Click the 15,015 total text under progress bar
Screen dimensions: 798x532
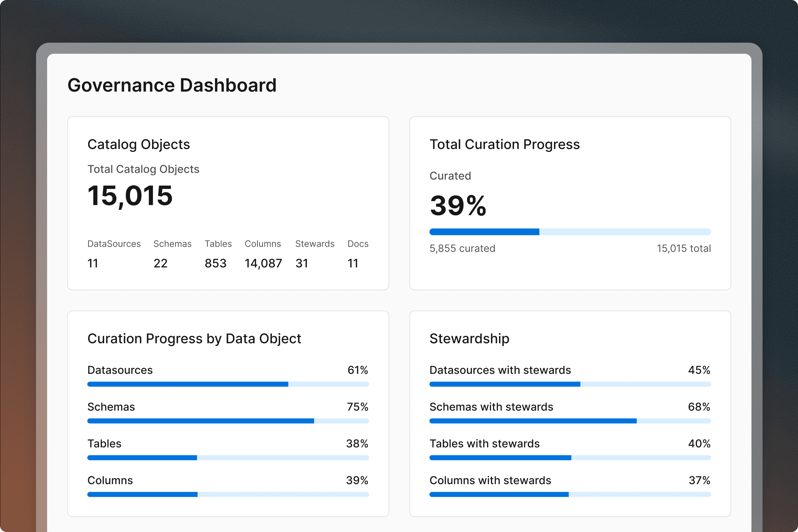click(684, 248)
